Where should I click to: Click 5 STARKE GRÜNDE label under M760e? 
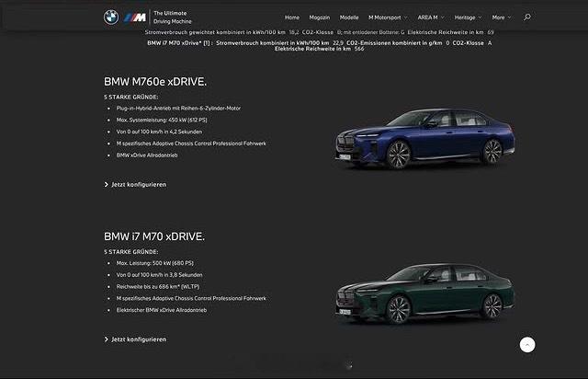[x=130, y=97]
